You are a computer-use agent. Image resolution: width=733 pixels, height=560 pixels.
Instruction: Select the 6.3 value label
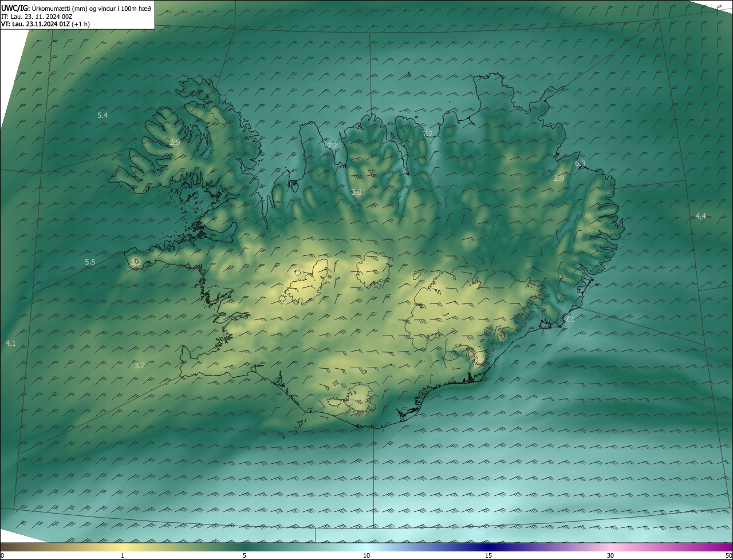(x=580, y=164)
